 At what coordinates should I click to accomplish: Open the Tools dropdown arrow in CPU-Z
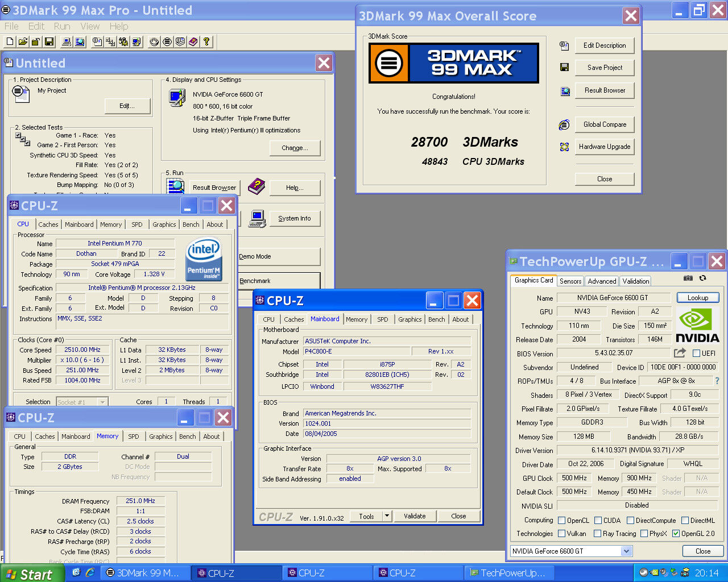tap(387, 516)
